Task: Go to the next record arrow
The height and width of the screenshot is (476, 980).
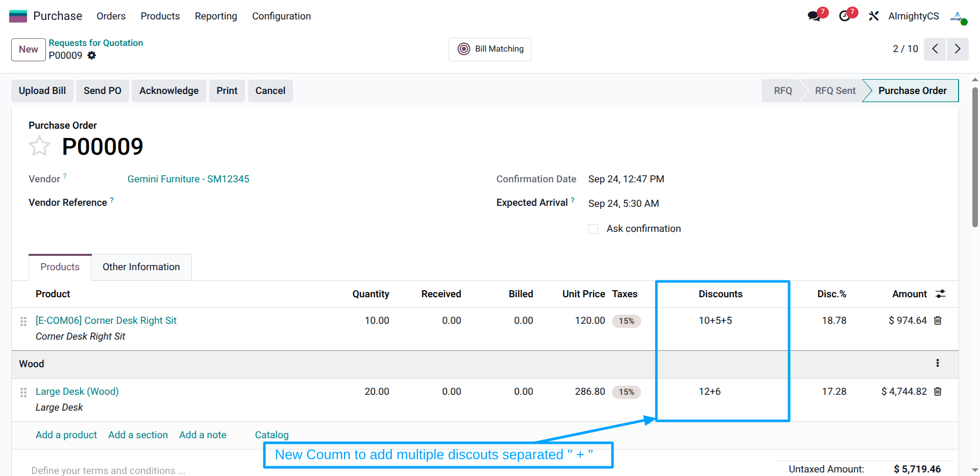Action: 958,49
